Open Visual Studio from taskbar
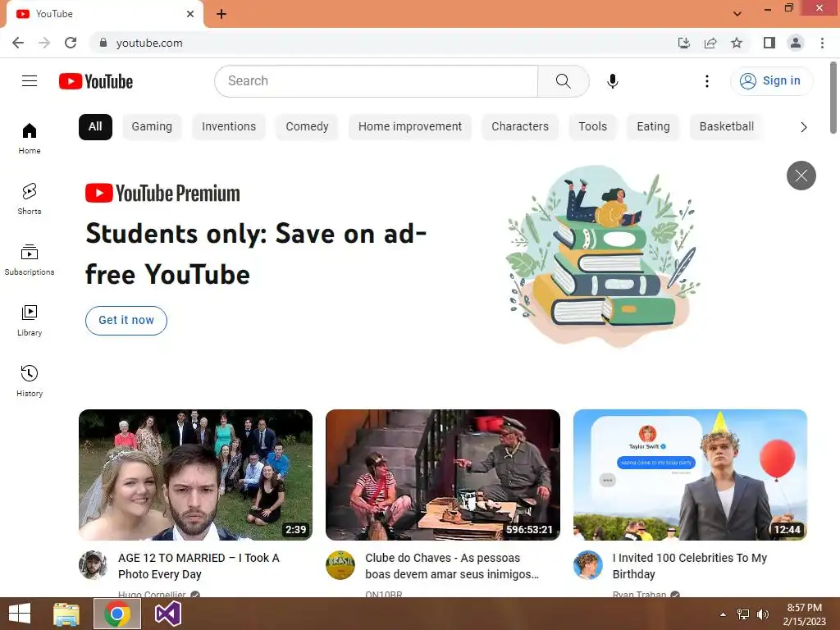This screenshot has height=630, width=840. pos(167,614)
